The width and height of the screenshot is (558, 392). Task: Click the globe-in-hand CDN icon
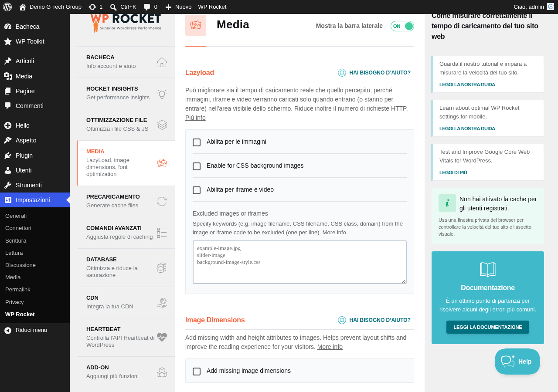162,303
